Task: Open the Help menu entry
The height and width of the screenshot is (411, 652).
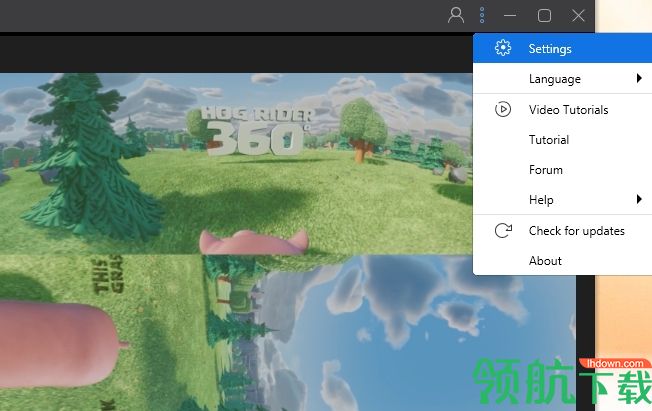Action: tap(563, 200)
